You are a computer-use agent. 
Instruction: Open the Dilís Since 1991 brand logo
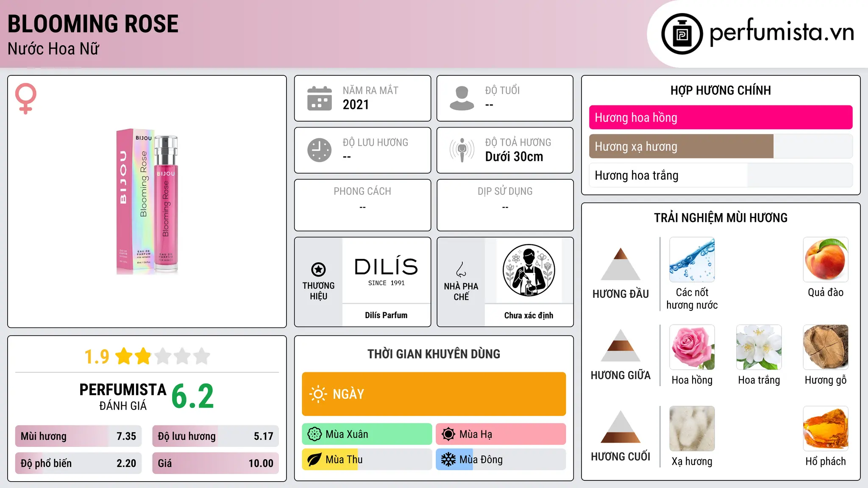pyautogui.click(x=386, y=270)
